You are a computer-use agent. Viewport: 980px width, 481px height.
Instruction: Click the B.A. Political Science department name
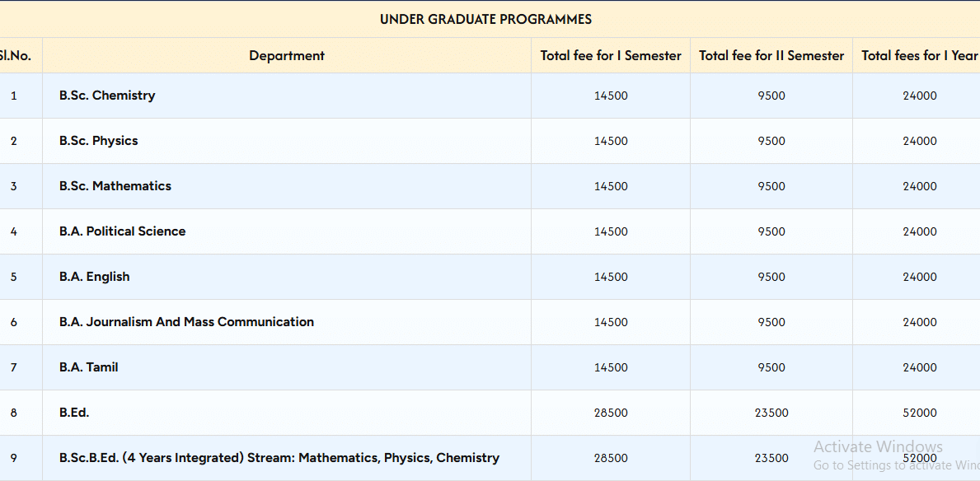point(122,231)
